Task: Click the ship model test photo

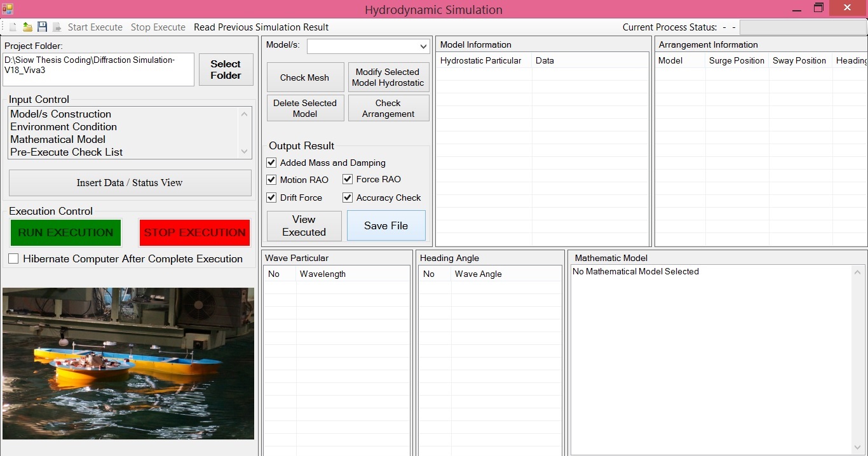Action: point(128,363)
